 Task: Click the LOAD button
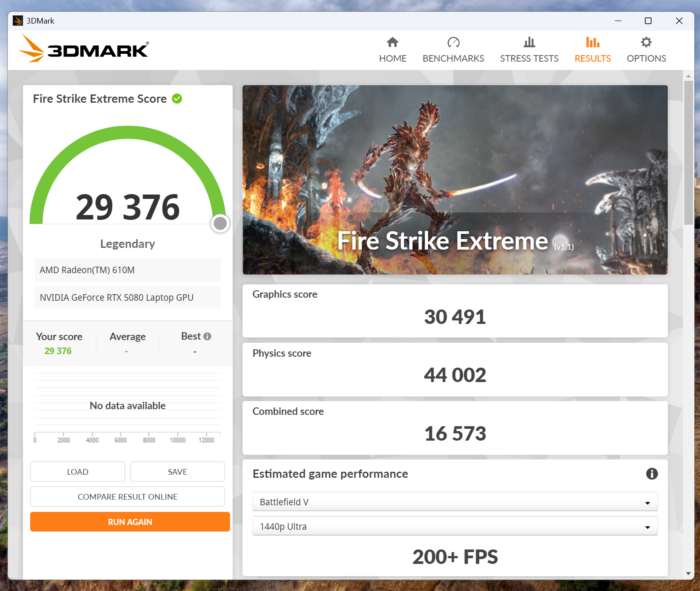[x=77, y=472]
